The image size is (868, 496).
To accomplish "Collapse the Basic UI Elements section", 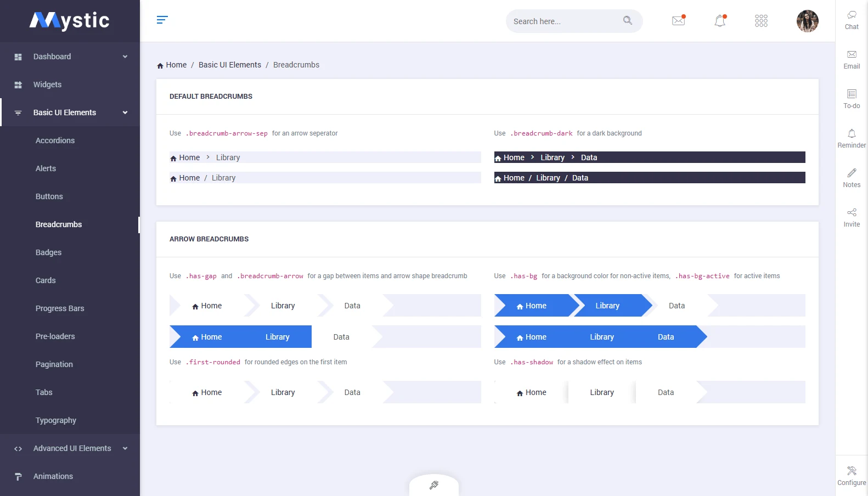I will click(70, 112).
